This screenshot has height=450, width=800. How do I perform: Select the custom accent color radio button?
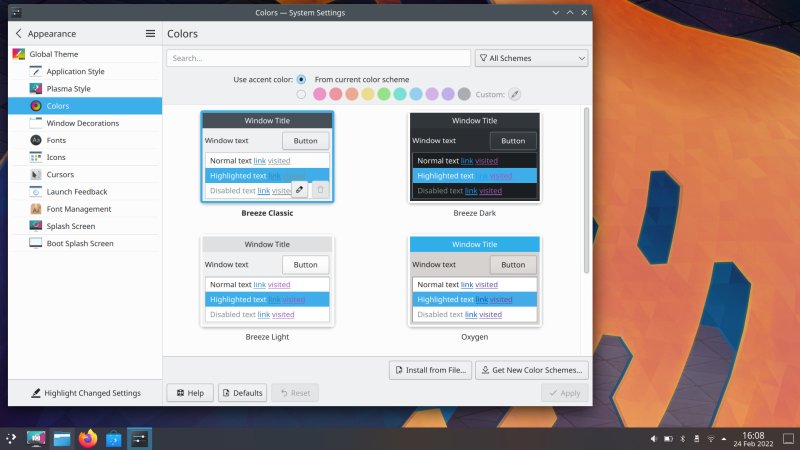point(302,95)
